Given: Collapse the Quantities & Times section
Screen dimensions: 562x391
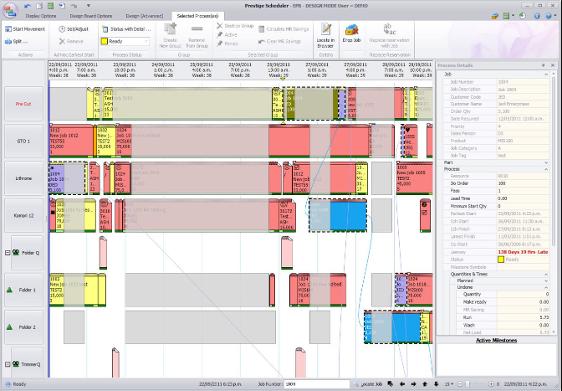Looking at the screenshot, I should [x=546, y=274].
